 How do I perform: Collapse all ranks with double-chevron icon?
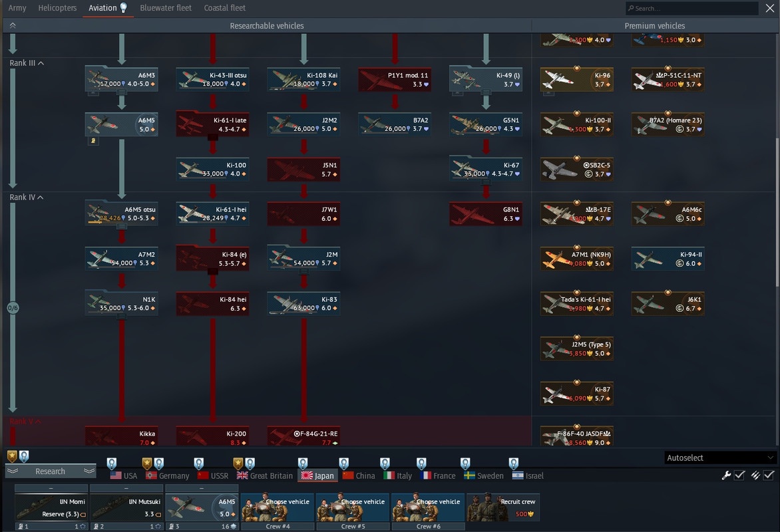click(x=13, y=25)
